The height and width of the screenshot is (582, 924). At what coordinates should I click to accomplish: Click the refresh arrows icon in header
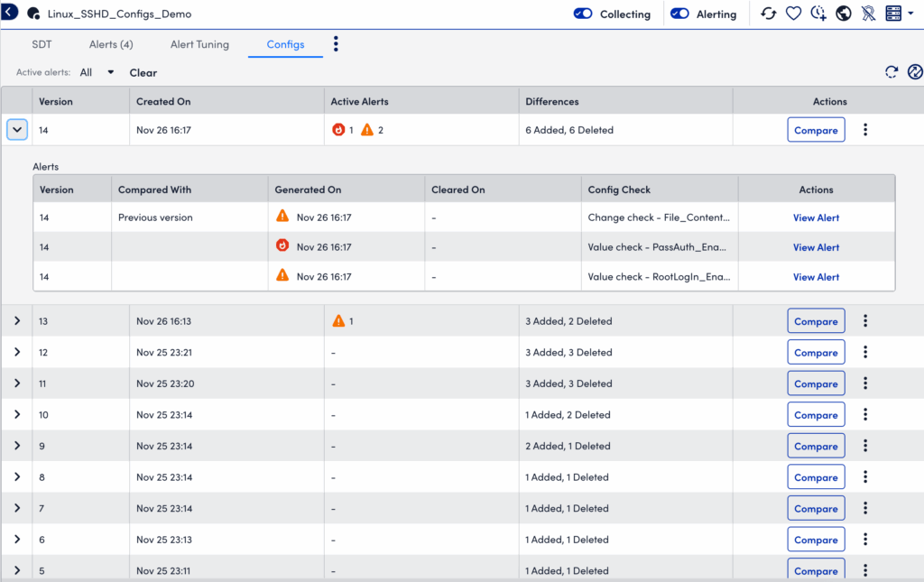click(x=769, y=13)
